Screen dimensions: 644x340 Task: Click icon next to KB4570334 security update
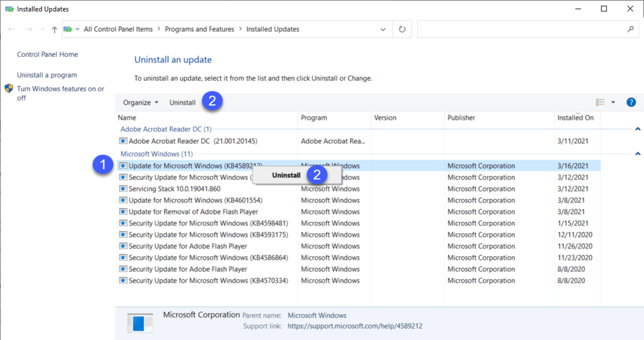123,281
